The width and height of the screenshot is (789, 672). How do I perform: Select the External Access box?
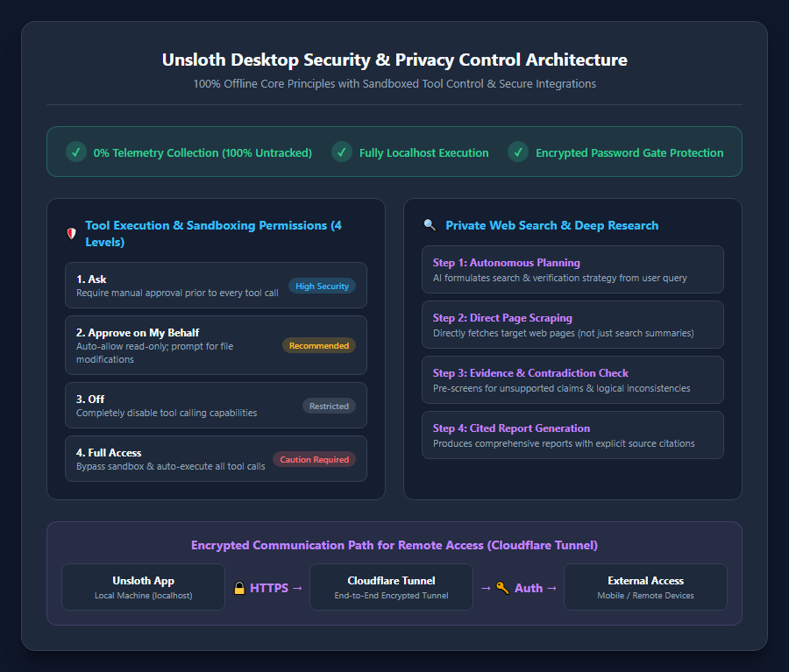click(645, 587)
